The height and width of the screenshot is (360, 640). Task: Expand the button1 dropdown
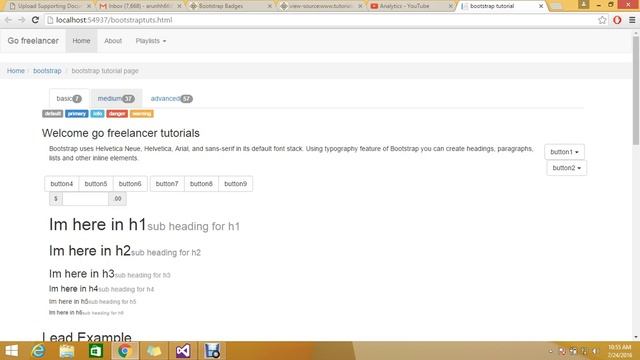[x=564, y=152]
